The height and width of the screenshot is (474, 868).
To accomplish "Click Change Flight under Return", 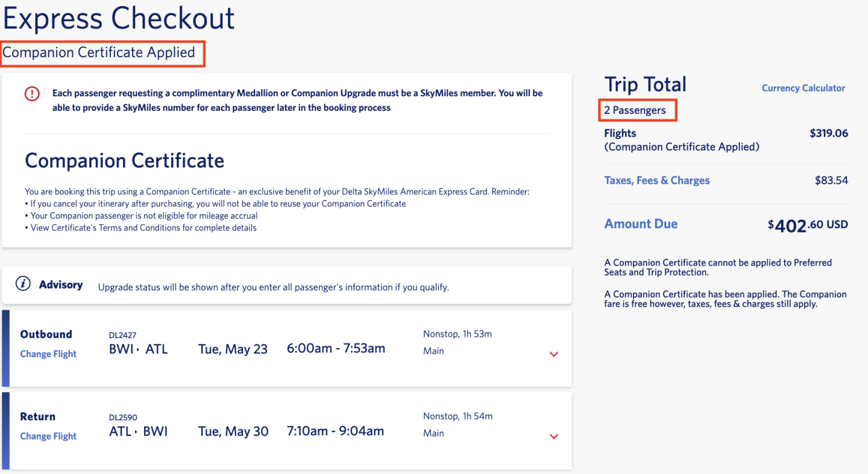I will pos(48,437).
